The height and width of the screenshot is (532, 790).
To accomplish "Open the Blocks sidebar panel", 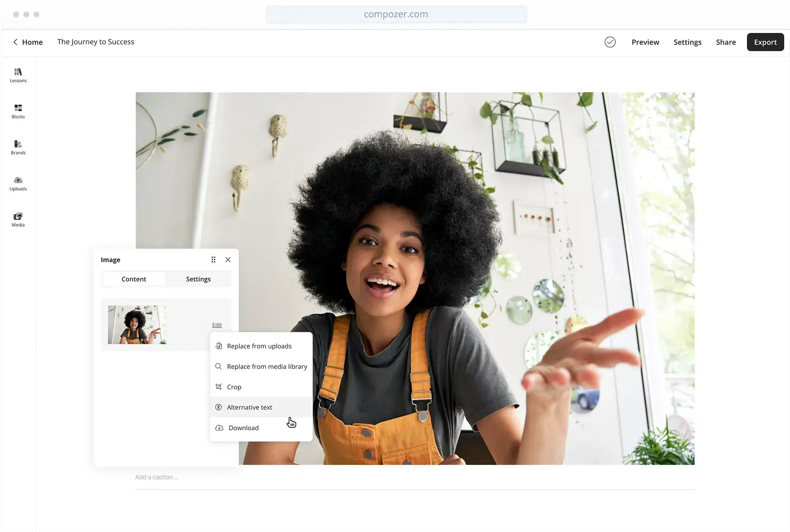I will (x=18, y=111).
